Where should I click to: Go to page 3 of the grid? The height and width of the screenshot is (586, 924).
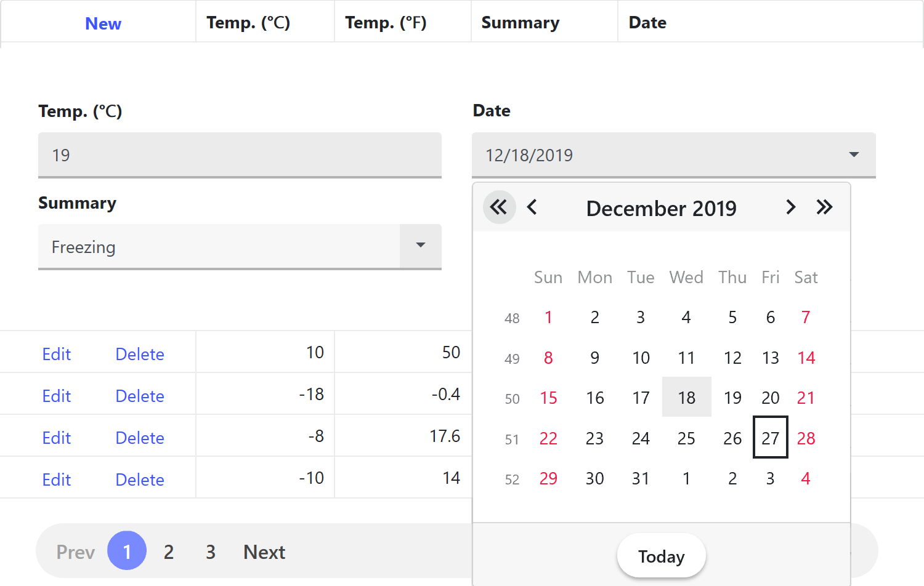tap(211, 552)
